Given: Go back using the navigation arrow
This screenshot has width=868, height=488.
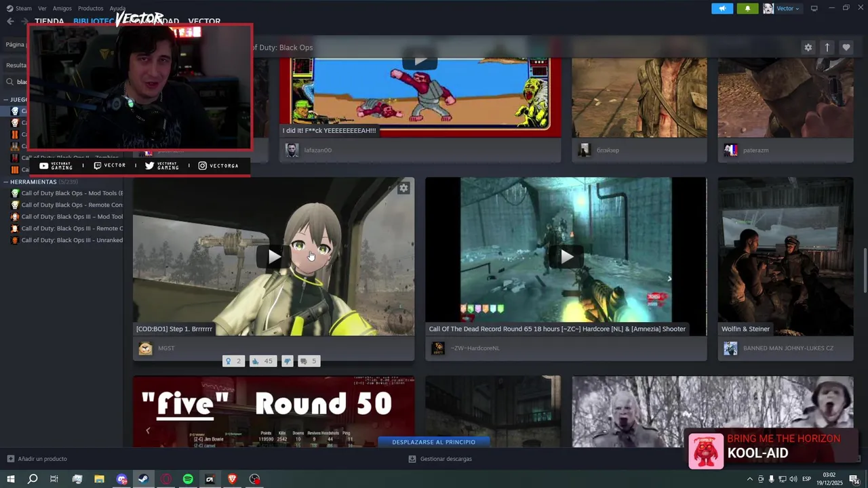Looking at the screenshot, I should point(10,21).
